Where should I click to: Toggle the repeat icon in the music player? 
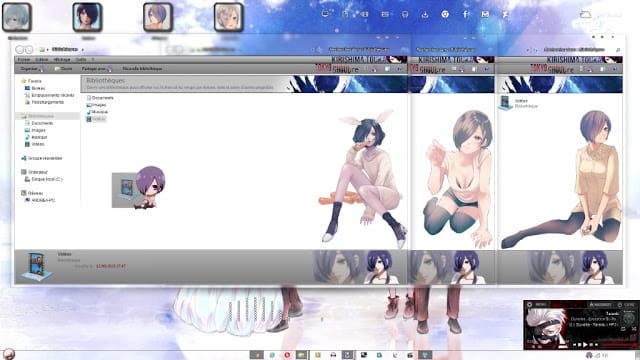(x=623, y=329)
